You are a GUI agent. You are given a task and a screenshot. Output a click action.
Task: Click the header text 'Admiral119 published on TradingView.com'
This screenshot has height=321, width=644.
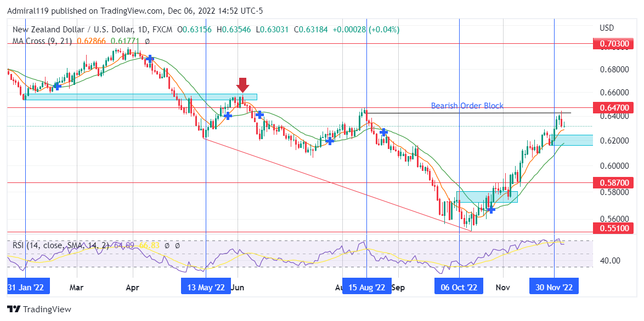[x=86, y=11]
